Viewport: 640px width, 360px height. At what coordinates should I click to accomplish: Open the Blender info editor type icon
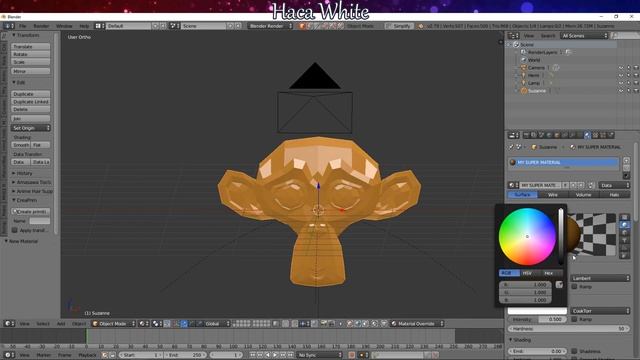click(x=8, y=26)
